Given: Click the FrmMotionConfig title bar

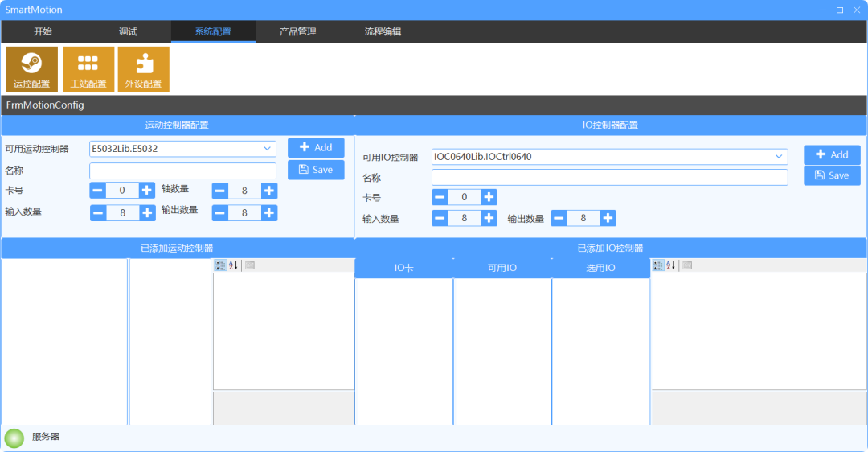Looking at the screenshot, I should click(x=434, y=105).
